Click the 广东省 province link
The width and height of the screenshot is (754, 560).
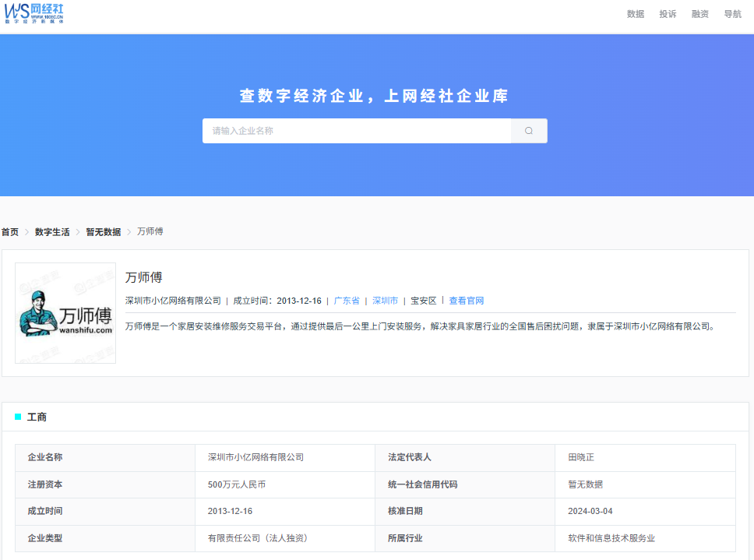coord(347,300)
